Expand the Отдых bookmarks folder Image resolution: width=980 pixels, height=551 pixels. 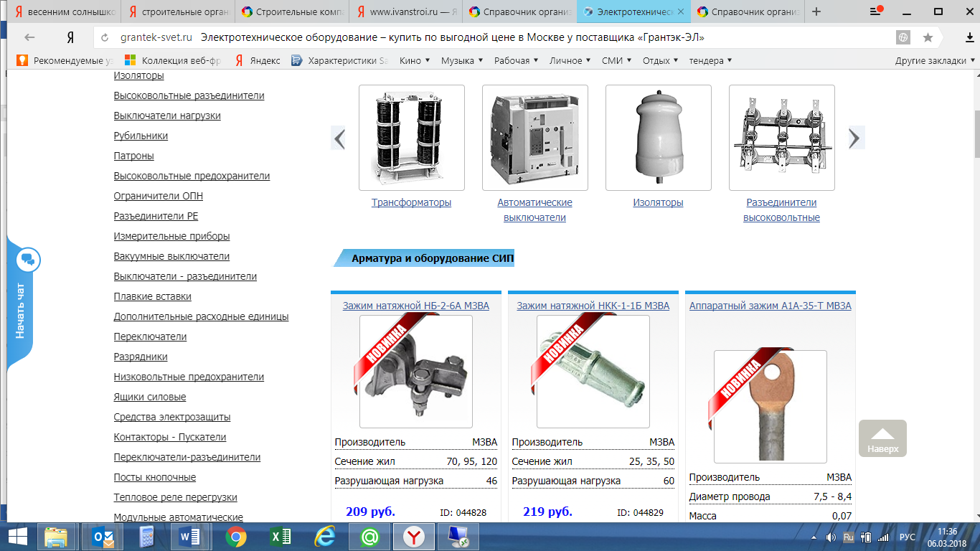point(660,60)
